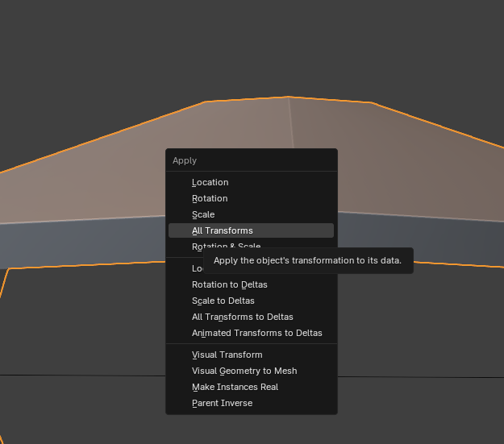Select Visual Transform option

click(x=227, y=355)
